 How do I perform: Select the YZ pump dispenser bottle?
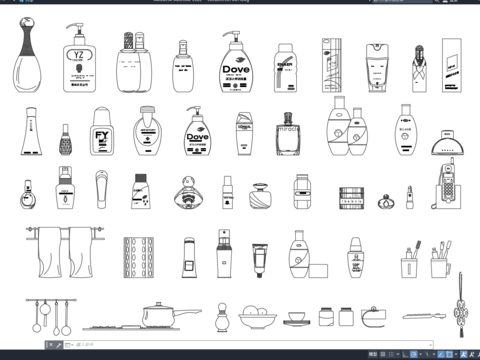pyautogui.click(x=79, y=58)
